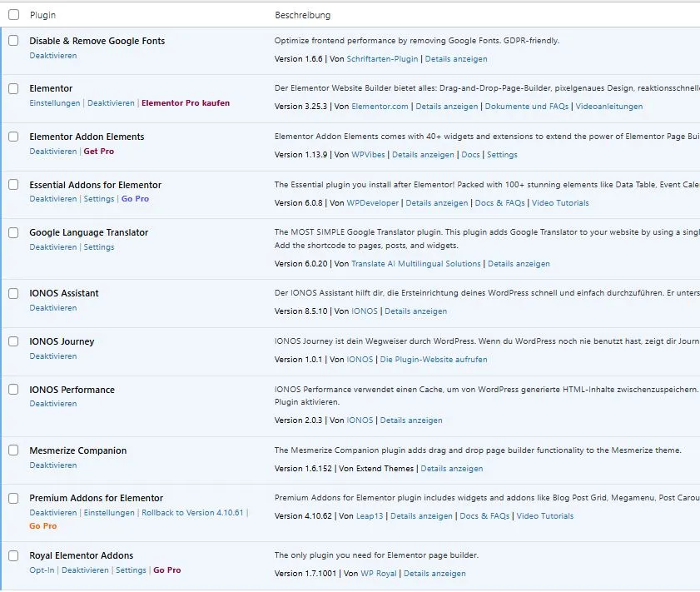The image size is (700, 592).
Task: View details for IONOS Assistant
Action: (x=415, y=311)
